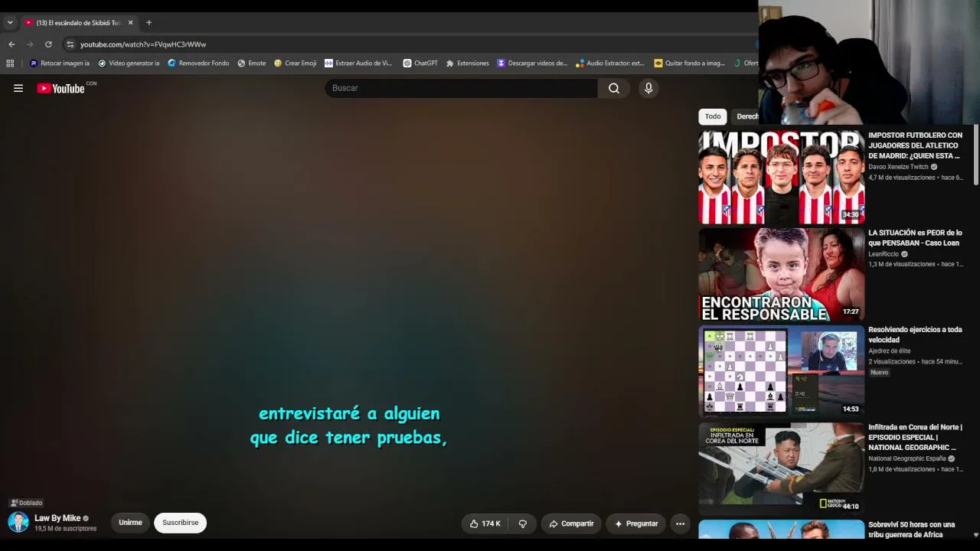
Task: Dislike the video
Action: (523, 523)
